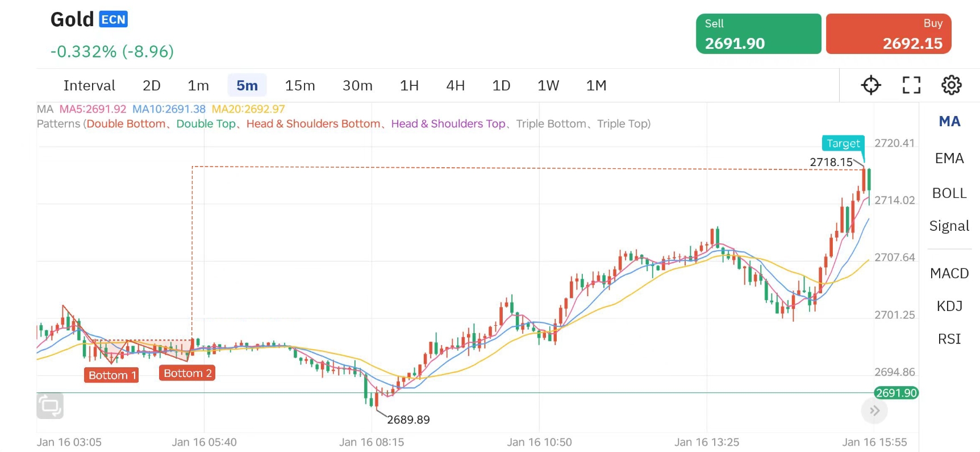Select the 15m interval

300,85
